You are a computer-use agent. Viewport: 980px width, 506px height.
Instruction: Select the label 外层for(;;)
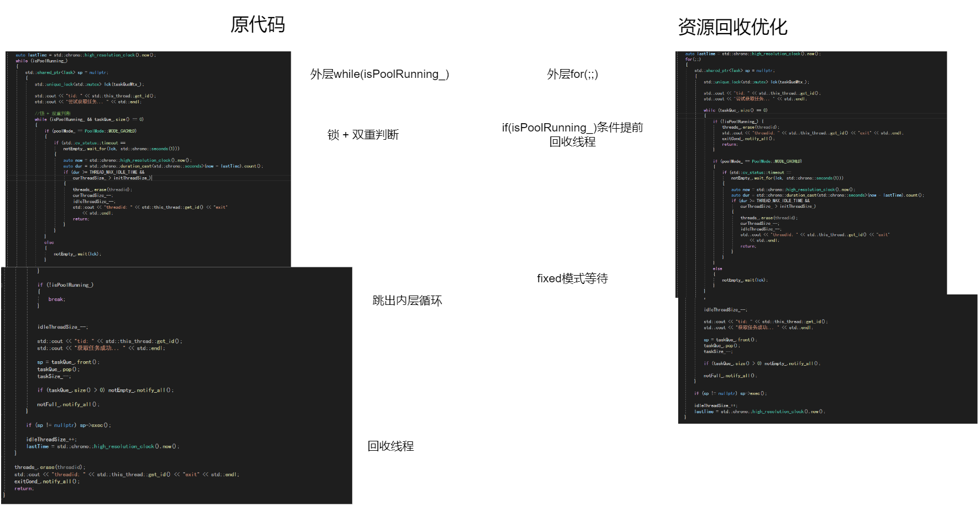(x=573, y=74)
